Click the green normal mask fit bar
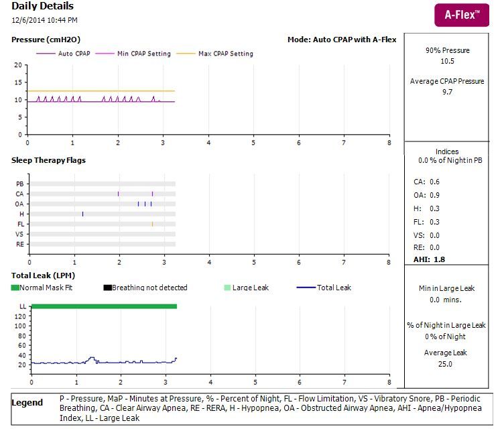Image resolution: width=504 pixels, height=431 pixels. (x=104, y=306)
